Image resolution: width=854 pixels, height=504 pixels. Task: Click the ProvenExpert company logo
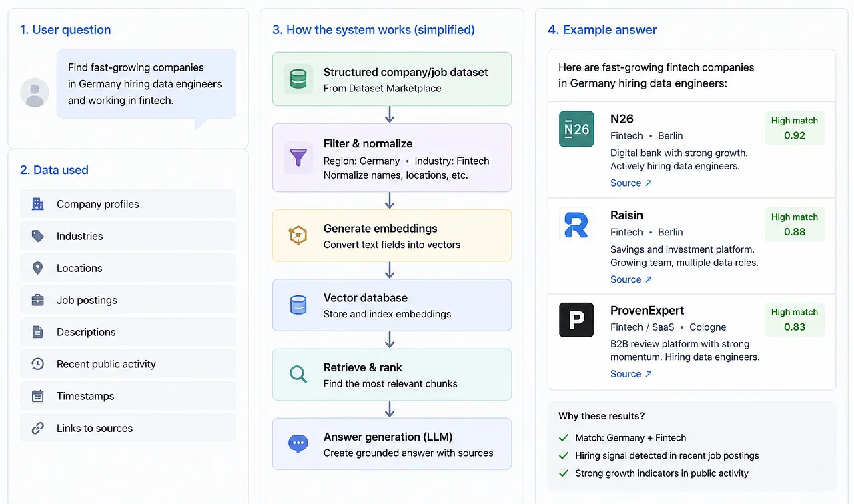tap(576, 320)
